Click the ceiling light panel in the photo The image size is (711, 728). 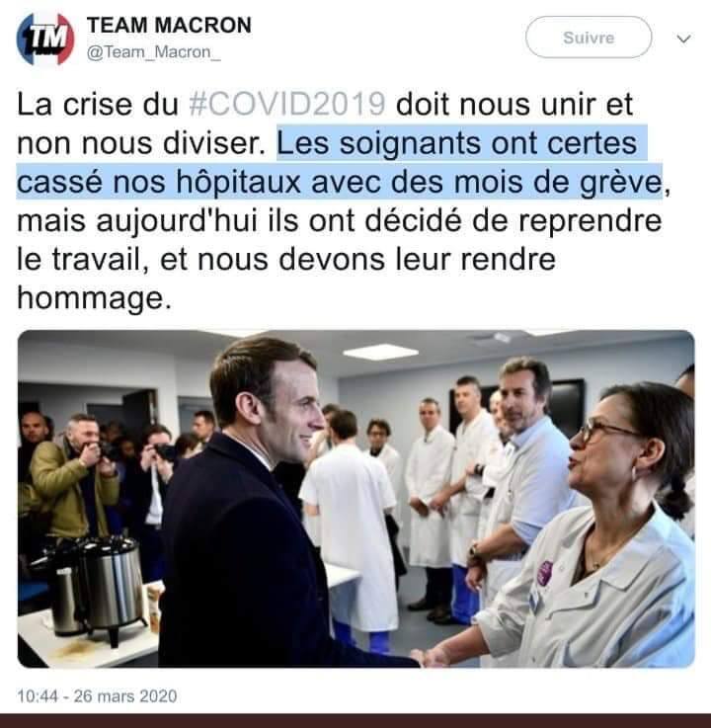tap(380, 352)
